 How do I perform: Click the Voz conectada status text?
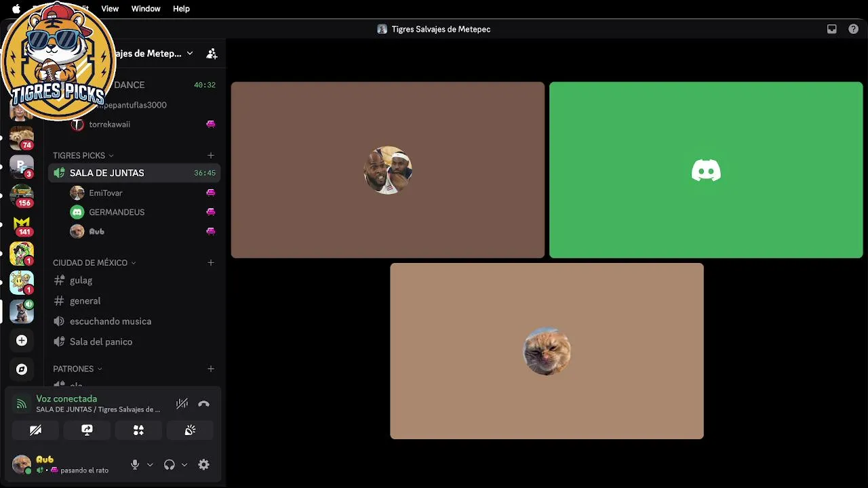[x=66, y=399]
